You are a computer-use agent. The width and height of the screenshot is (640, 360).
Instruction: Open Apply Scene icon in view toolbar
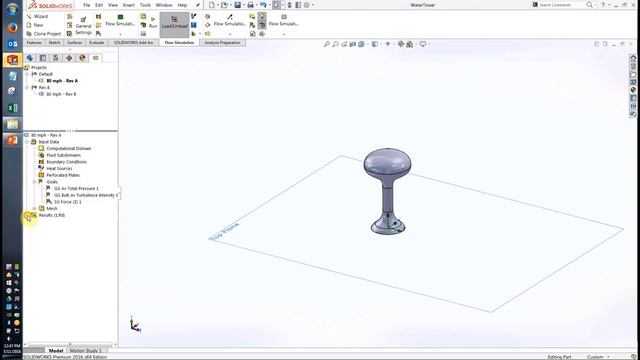[409, 44]
